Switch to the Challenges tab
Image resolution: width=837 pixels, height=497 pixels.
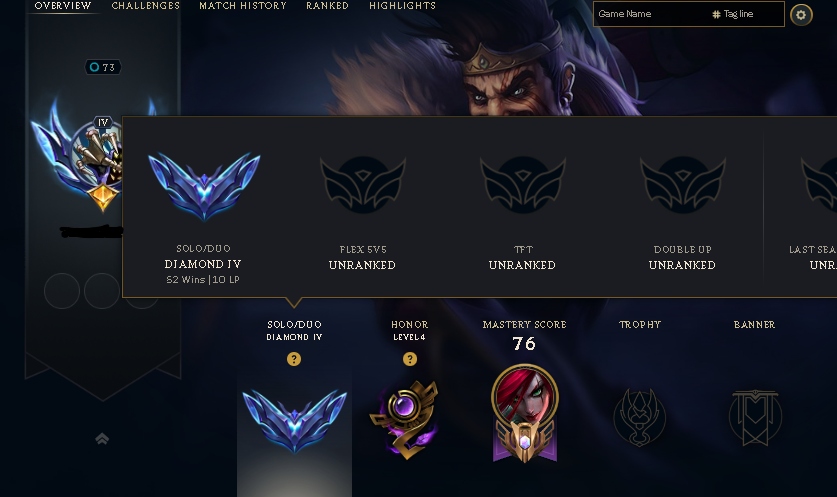click(x=146, y=6)
